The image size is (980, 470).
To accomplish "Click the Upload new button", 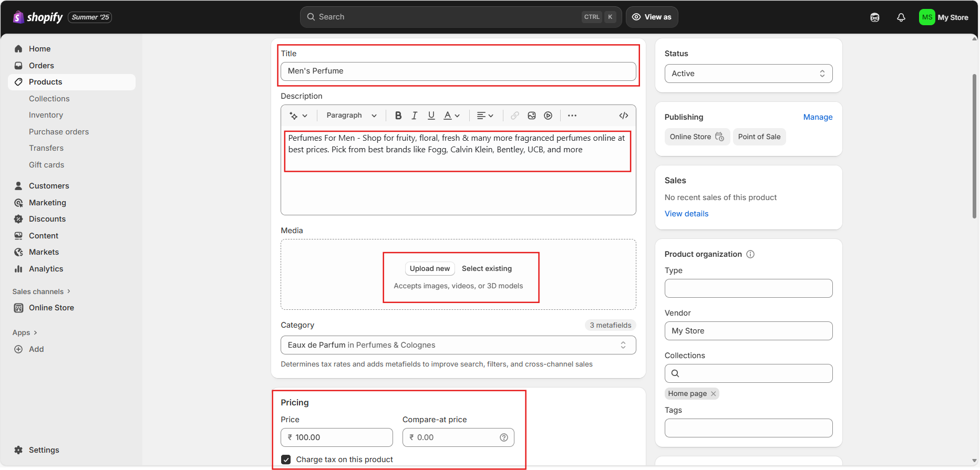I will pos(430,268).
